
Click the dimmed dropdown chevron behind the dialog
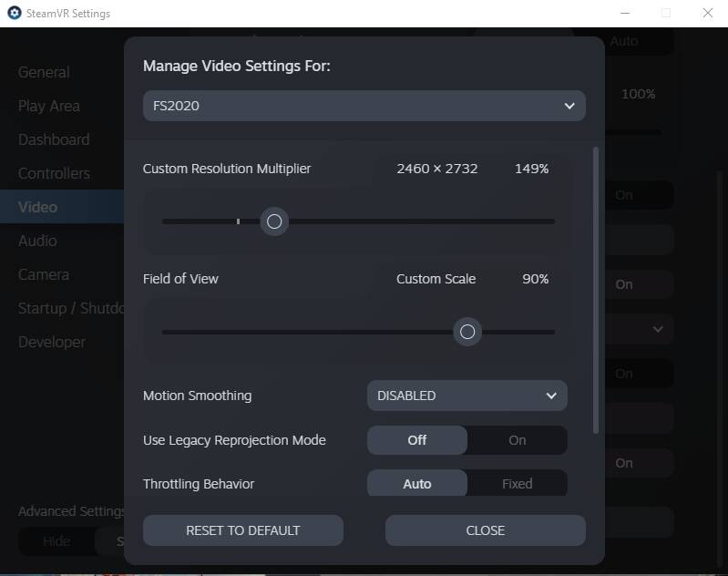[658, 329]
